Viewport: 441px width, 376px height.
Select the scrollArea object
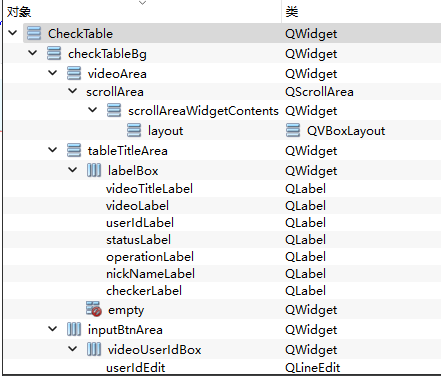click(x=115, y=92)
